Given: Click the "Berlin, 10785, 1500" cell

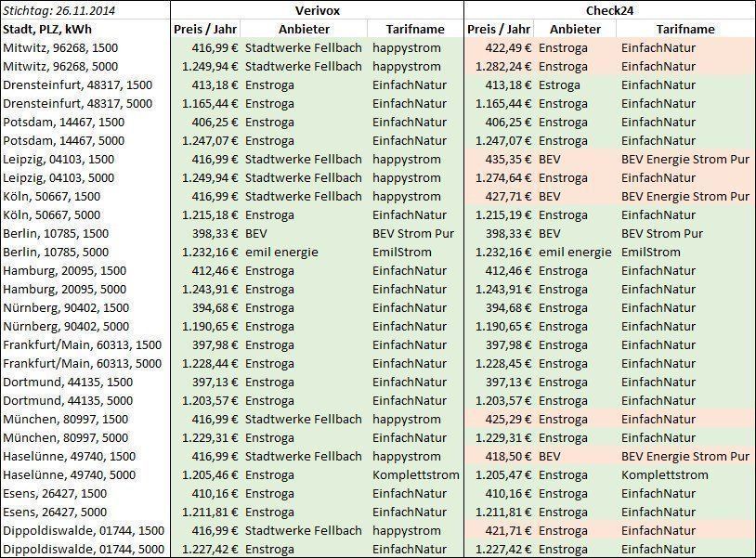Looking at the screenshot, I should (56, 234).
